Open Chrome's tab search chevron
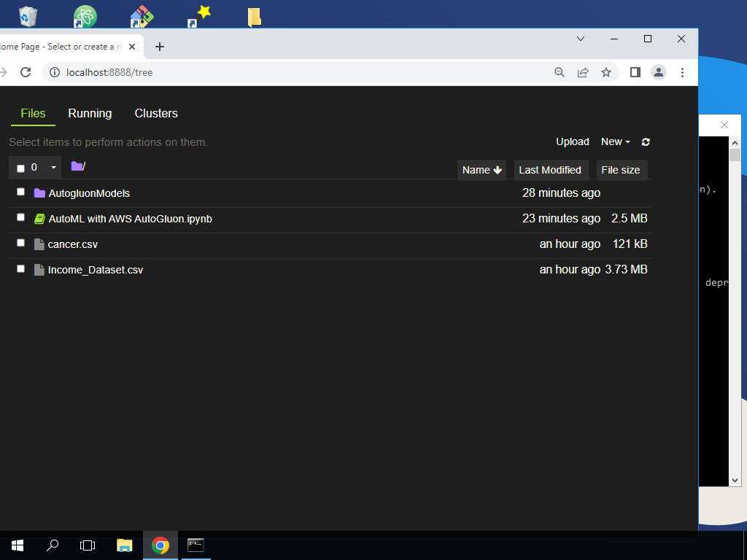 [x=580, y=39]
